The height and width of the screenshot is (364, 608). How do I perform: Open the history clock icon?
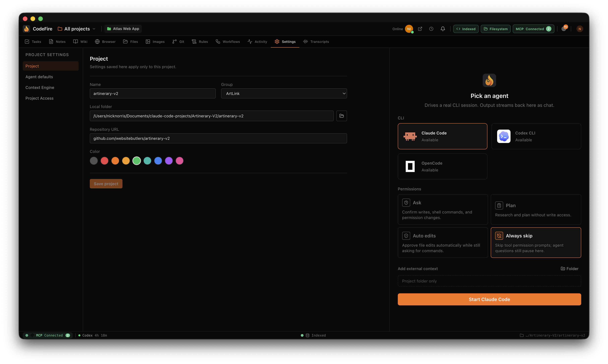tap(431, 29)
